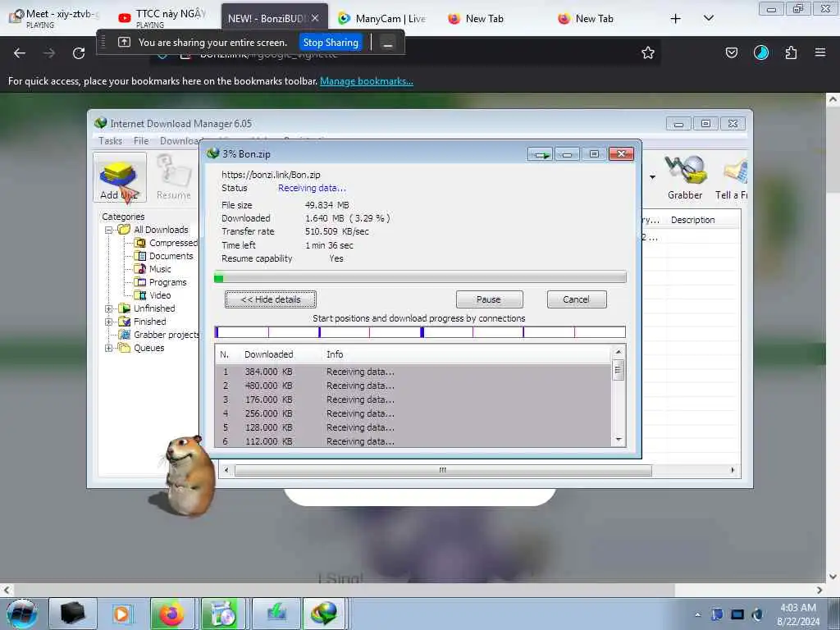Click the Firefox taskbar icon
The image size is (840, 630).
coord(172,614)
